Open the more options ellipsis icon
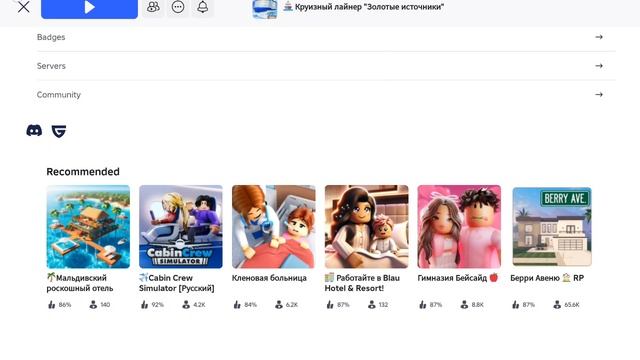640x360 pixels. pyautogui.click(x=178, y=7)
